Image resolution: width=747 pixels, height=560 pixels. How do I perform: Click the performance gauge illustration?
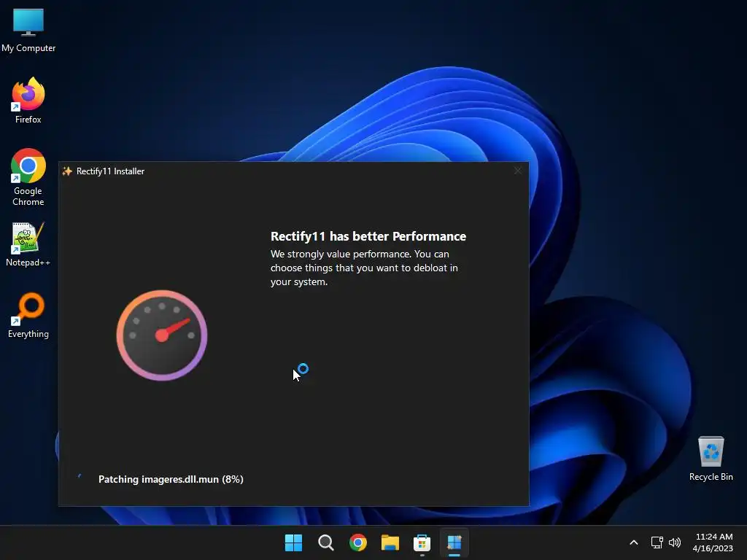coord(162,335)
